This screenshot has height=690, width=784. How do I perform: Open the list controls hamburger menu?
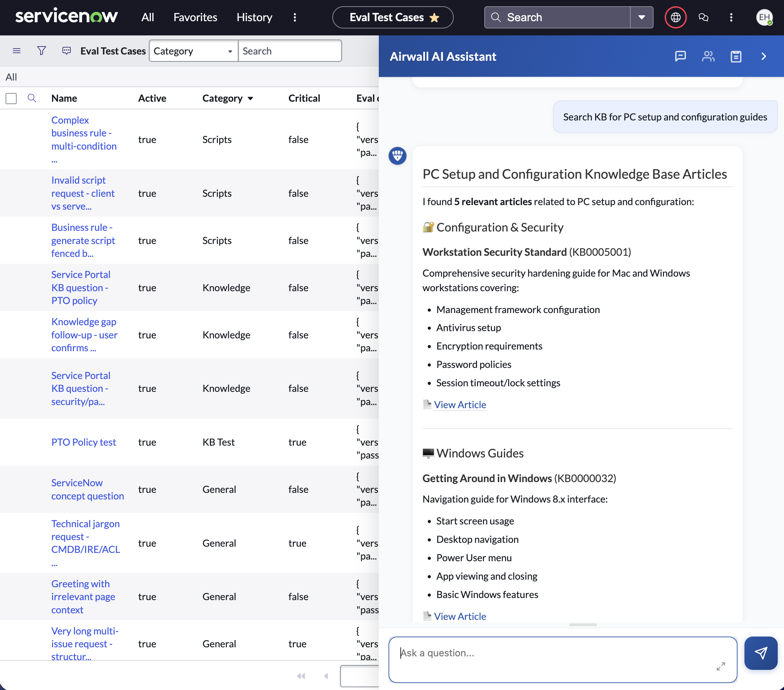tap(17, 51)
